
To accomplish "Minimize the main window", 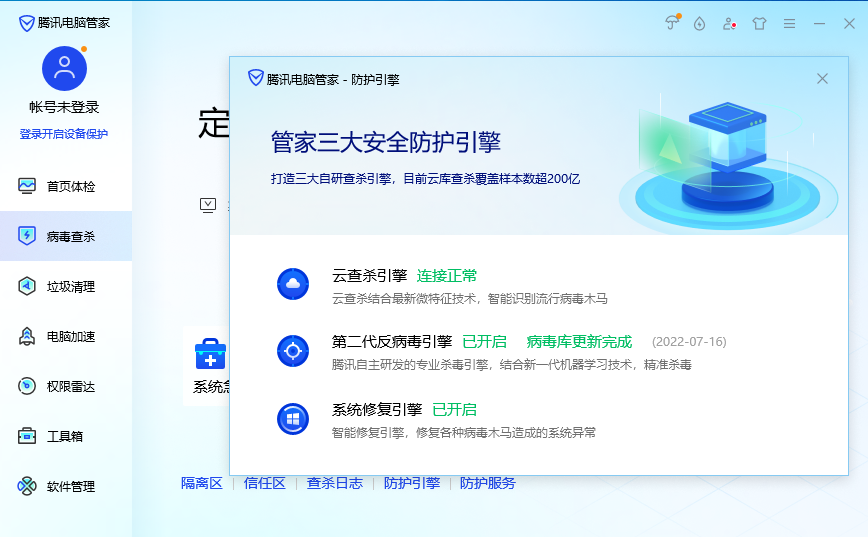I will click(819, 23).
